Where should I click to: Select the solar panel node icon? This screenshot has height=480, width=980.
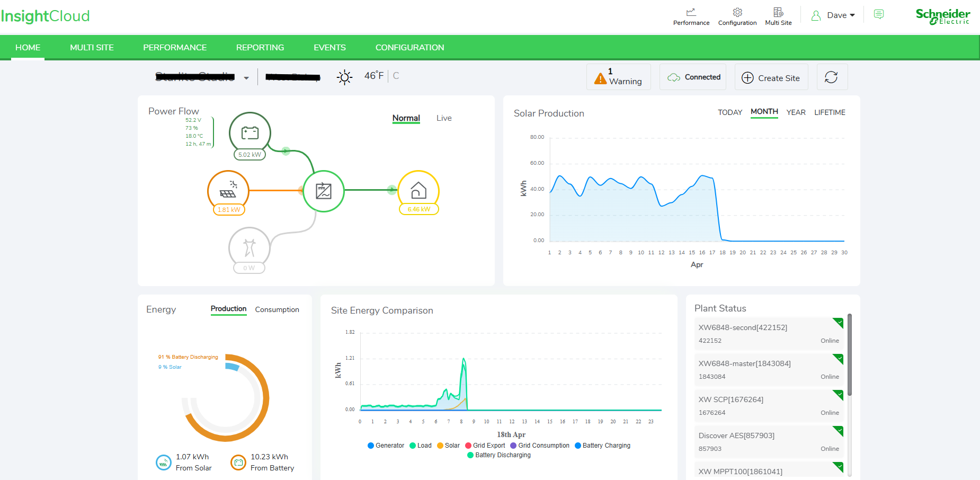point(228,190)
